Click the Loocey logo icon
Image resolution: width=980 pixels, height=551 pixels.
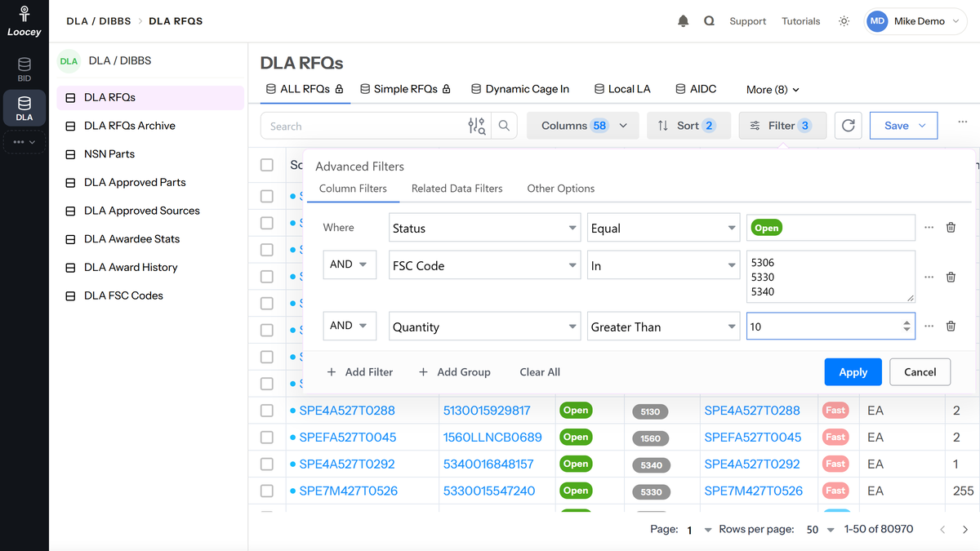pyautogui.click(x=24, y=14)
